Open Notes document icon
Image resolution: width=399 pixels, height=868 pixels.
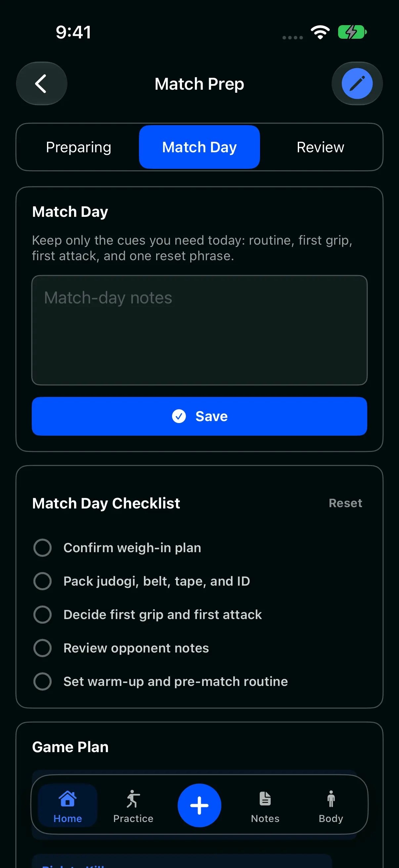coord(265,798)
